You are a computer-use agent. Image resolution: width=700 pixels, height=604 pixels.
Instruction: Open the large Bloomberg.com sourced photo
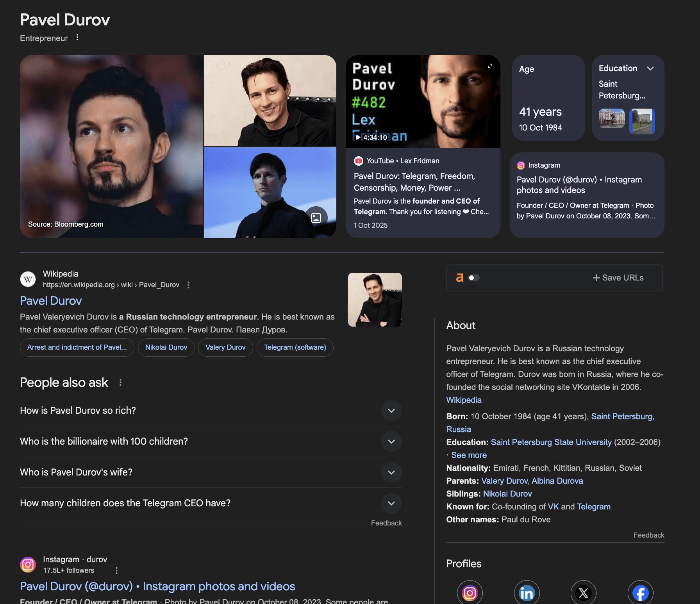tap(111, 147)
